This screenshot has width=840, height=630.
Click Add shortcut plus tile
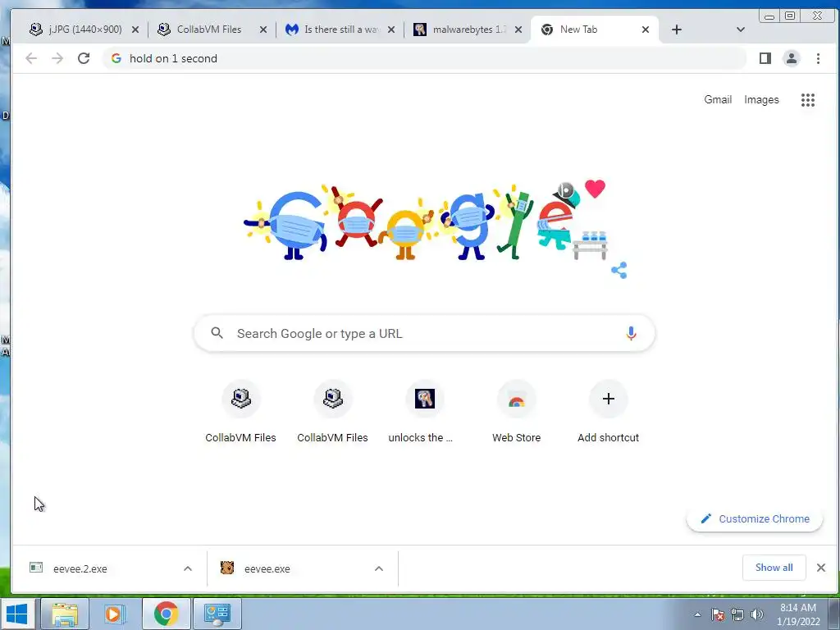[x=608, y=412]
